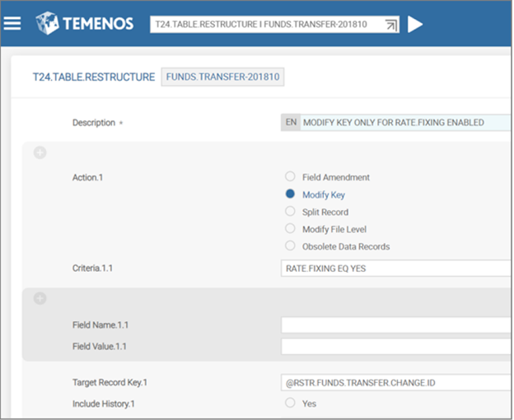Image resolution: width=514 pixels, height=420 pixels.
Task: Add a new Action multi-value with plus icon
Action: pos(40,153)
